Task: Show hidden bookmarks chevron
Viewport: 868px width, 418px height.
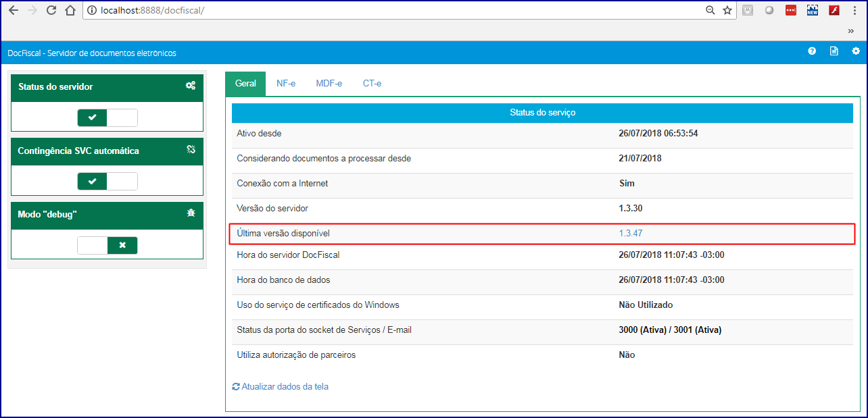Action: 851,31
